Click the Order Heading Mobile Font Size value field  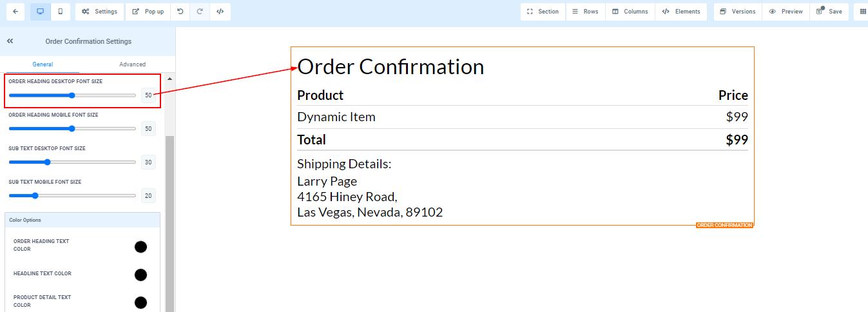(148, 129)
